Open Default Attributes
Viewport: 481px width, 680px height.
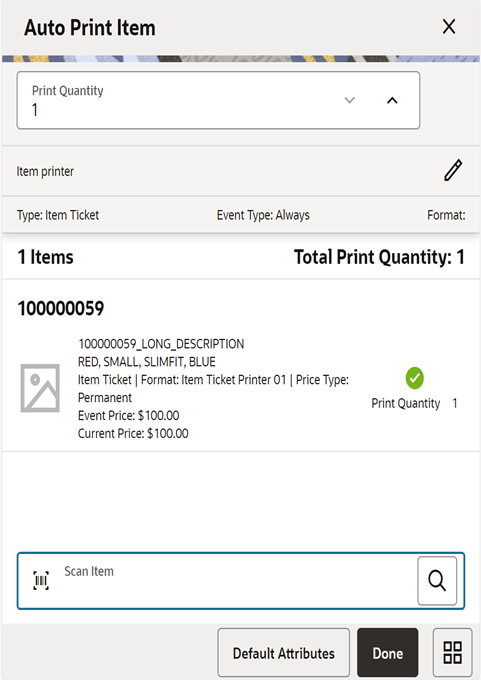tap(284, 653)
